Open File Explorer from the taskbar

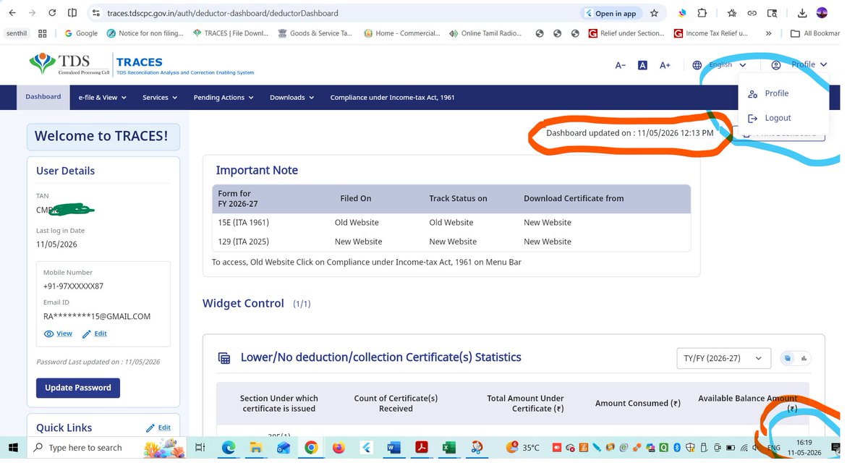click(255, 448)
